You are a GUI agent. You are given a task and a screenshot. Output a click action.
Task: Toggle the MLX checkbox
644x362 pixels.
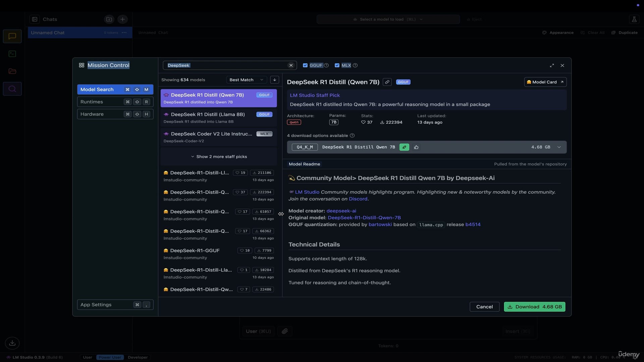point(337,65)
